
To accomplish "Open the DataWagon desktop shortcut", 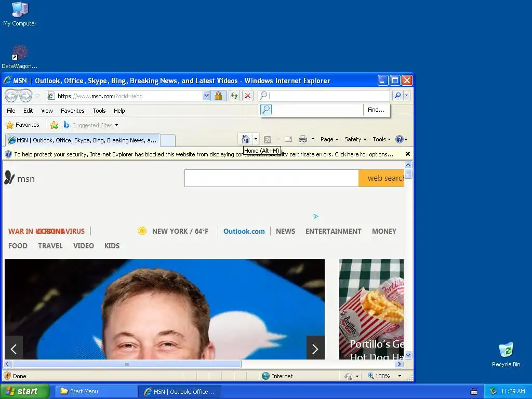I will click(x=19, y=57).
